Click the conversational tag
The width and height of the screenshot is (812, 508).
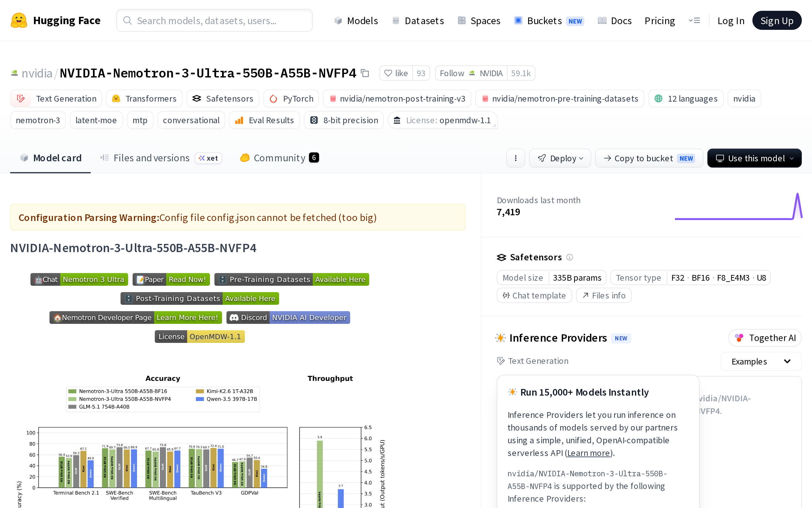[191, 120]
